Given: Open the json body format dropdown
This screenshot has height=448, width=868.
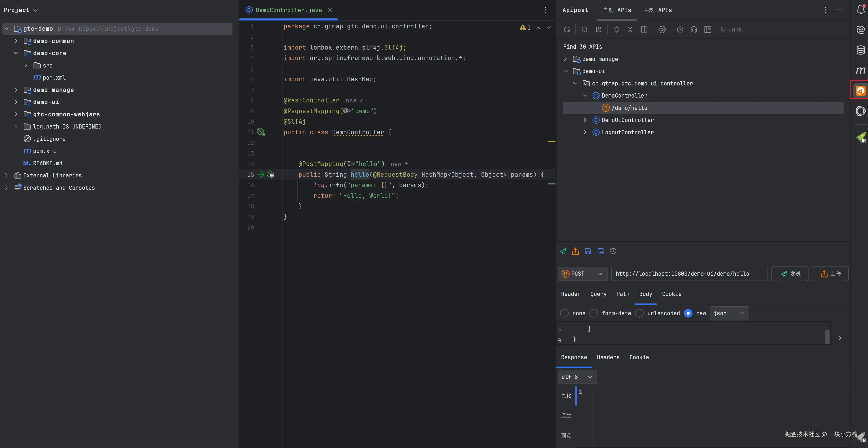Looking at the screenshot, I should (x=729, y=313).
